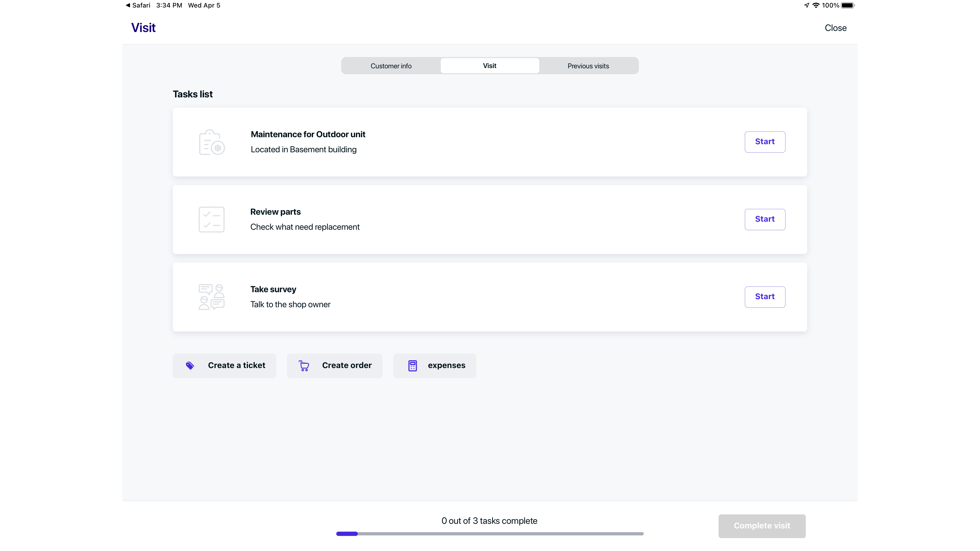The width and height of the screenshot is (980, 551).
Task: Tap Complete visit button
Action: [x=762, y=526]
